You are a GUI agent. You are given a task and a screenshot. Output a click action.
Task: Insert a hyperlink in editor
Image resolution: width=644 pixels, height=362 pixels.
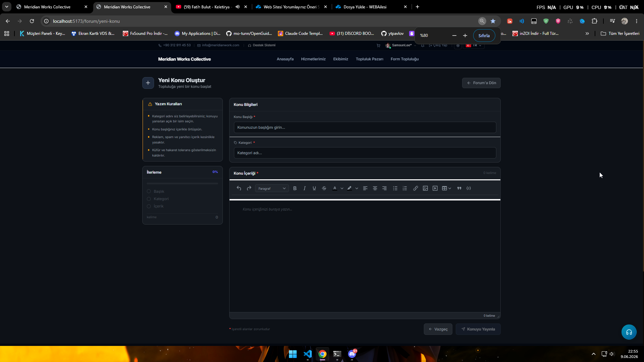coord(415,188)
